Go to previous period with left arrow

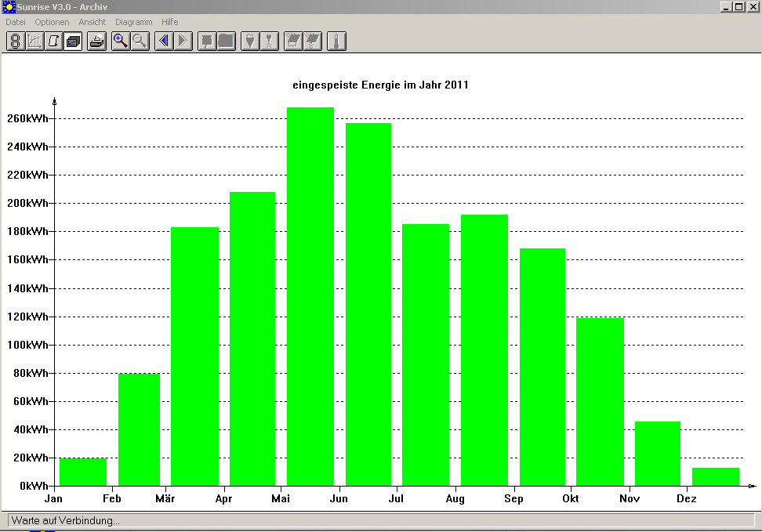pos(164,42)
